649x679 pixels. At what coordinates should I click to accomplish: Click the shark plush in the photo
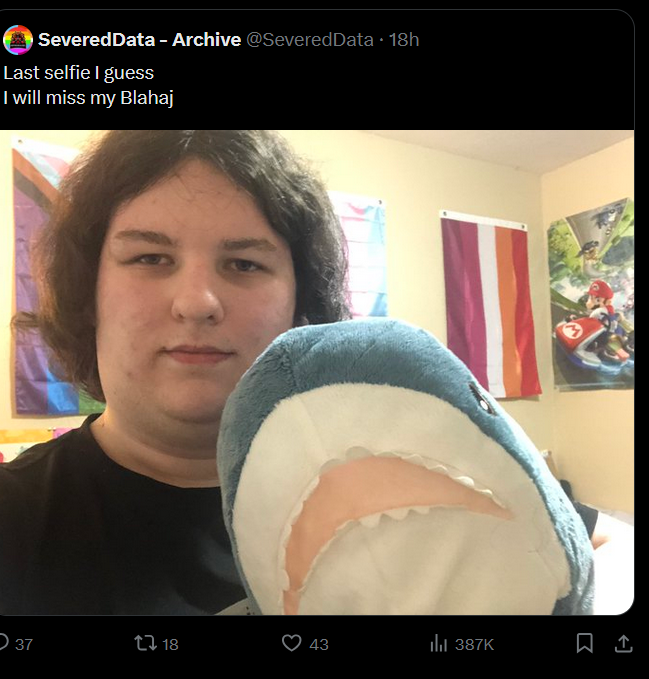click(x=405, y=468)
